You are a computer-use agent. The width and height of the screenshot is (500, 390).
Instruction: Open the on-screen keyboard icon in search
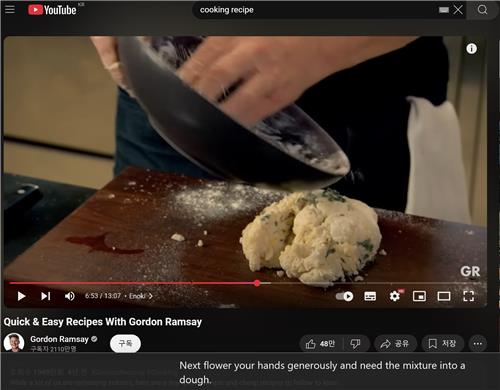(444, 10)
